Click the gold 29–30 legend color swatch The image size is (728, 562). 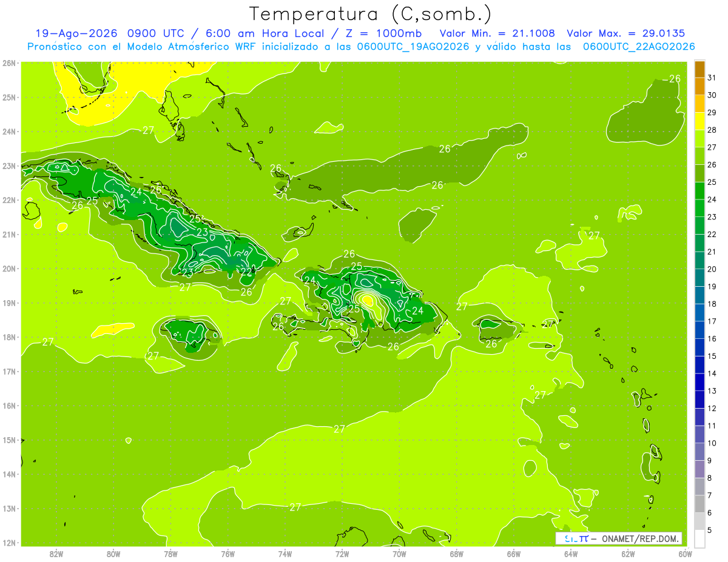[x=699, y=104]
